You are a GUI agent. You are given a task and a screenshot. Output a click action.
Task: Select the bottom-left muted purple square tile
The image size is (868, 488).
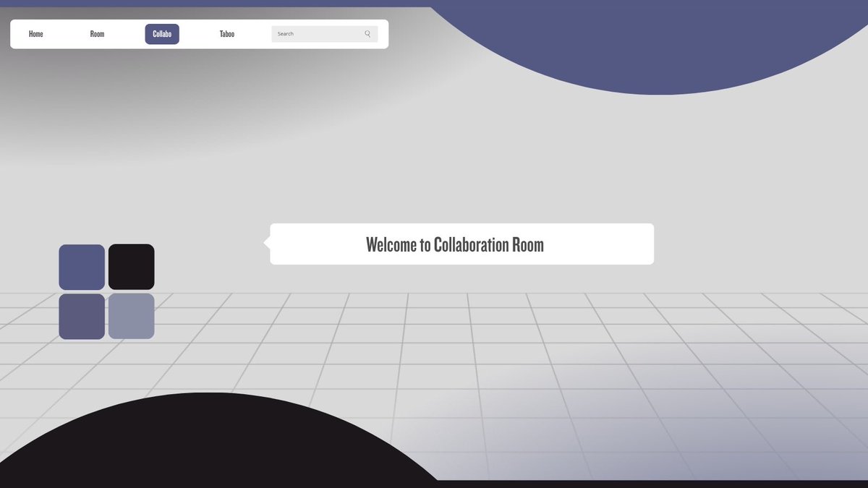click(82, 316)
